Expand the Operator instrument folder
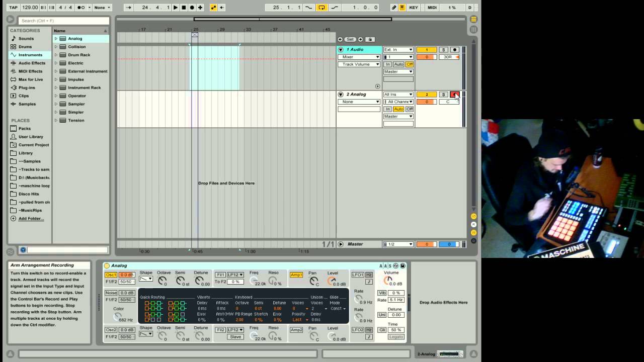 click(56, 96)
